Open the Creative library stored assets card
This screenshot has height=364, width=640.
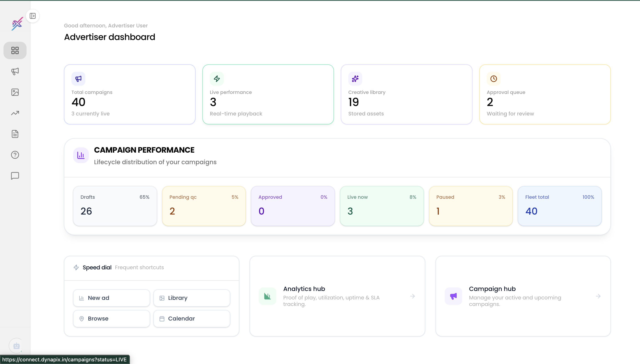[406, 95]
